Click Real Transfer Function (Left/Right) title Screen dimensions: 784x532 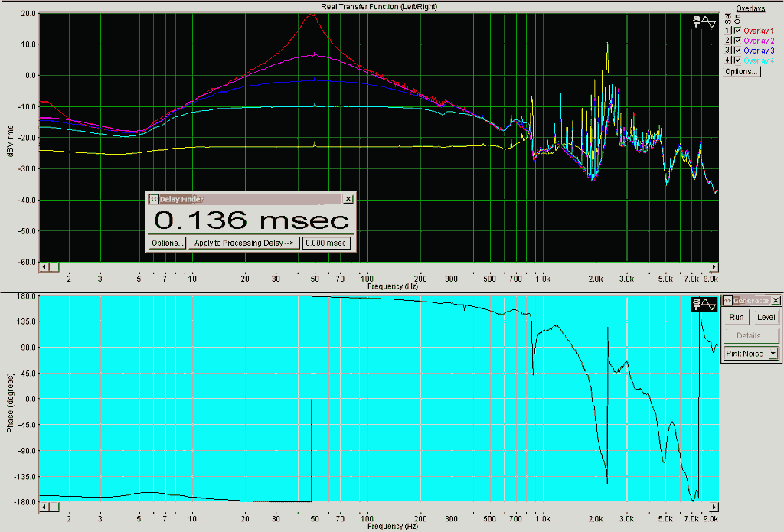point(379,6)
